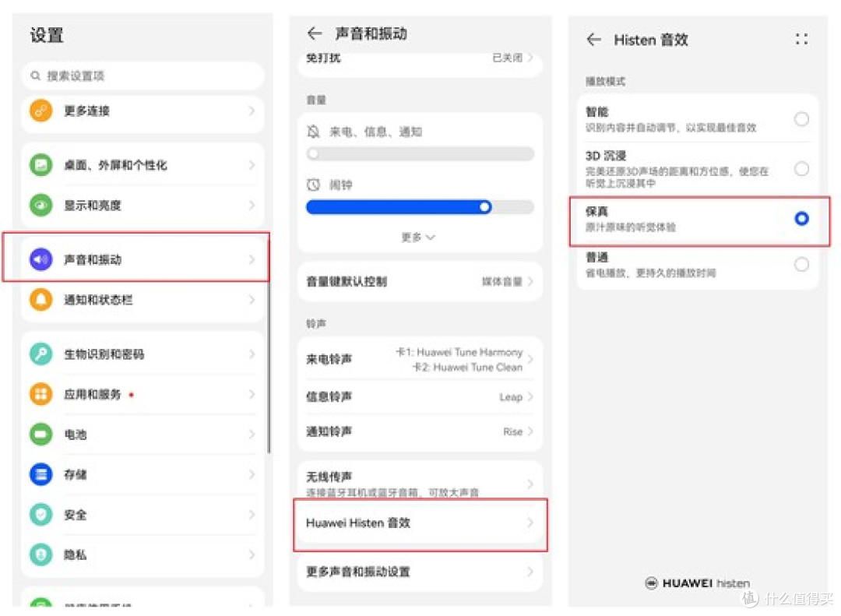Click the 通知铃声 label
Screen dimensions: 841x616
329,431
